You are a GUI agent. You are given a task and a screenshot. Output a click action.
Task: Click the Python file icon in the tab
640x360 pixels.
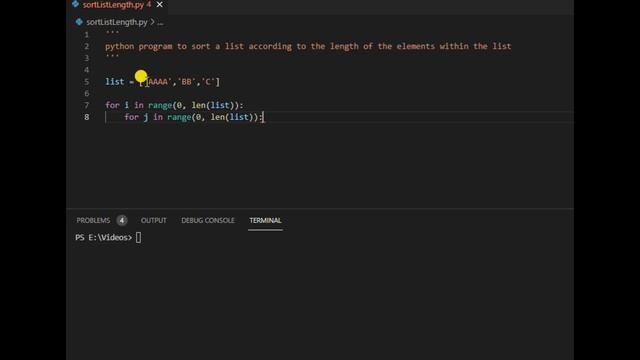tap(75, 4)
